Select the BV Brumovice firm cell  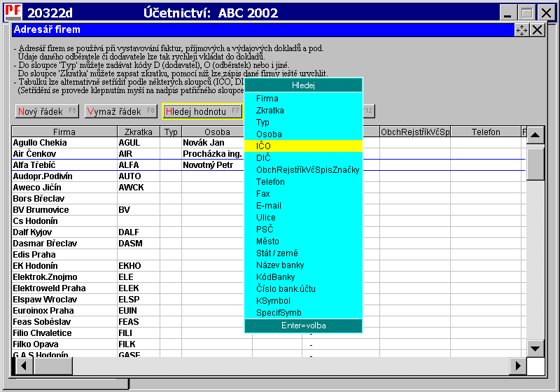(64, 210)
